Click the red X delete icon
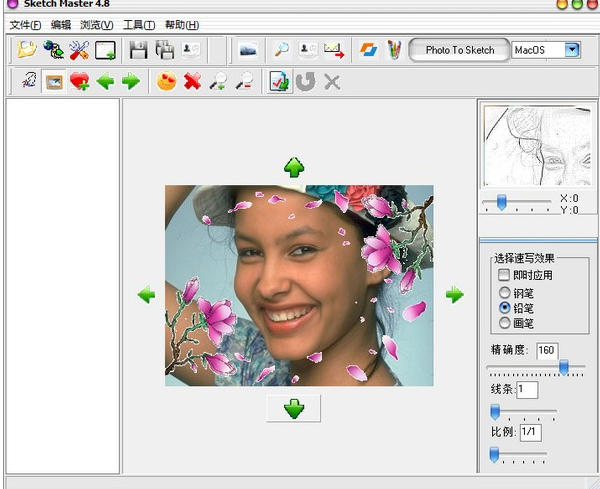Image resolution: width=600 pixels, height=489 pixels. pyautogui.click(x=192, y=81)
